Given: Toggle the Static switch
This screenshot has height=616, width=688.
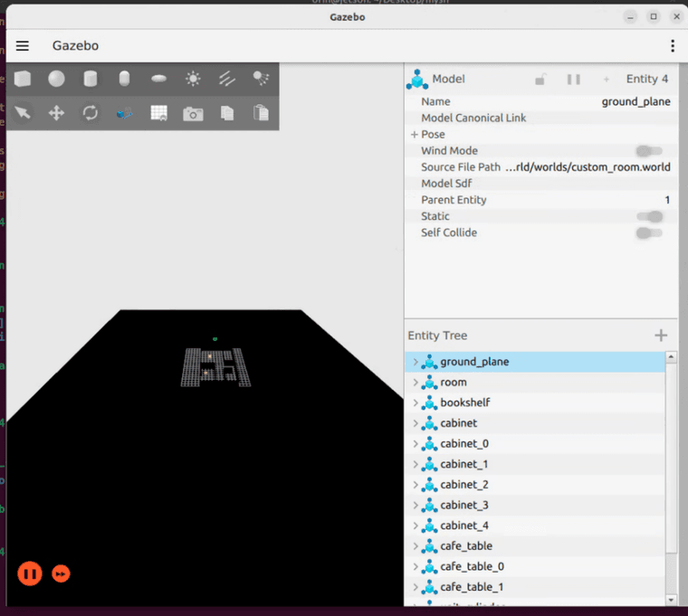Looking at the screenshot, I should pos(649,216).
